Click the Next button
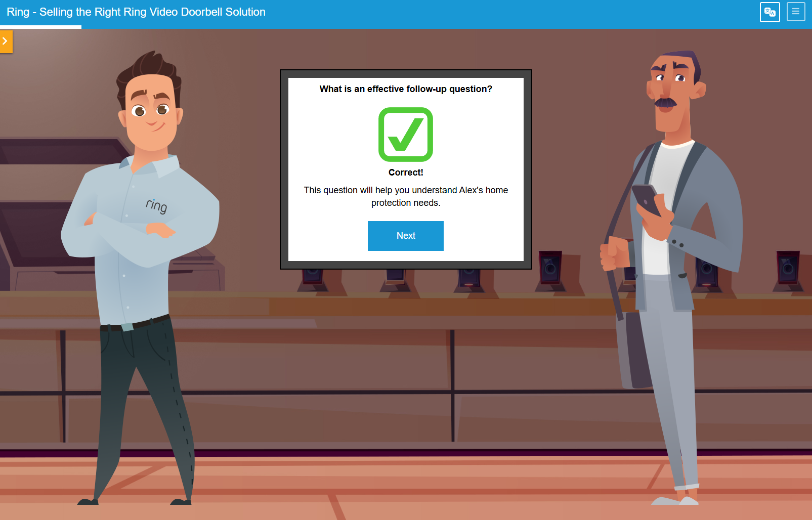This screenshot has height=520, width=812. coord(406,236)
